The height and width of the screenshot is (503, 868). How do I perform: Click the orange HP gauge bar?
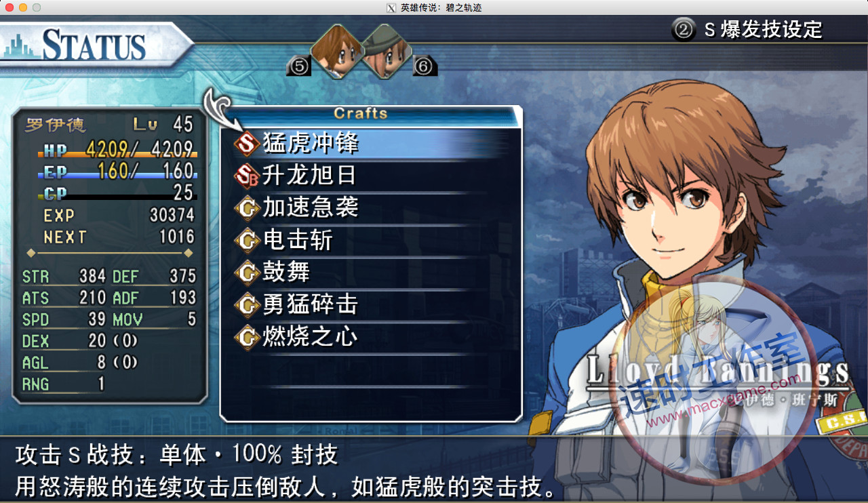coord(118,155)
